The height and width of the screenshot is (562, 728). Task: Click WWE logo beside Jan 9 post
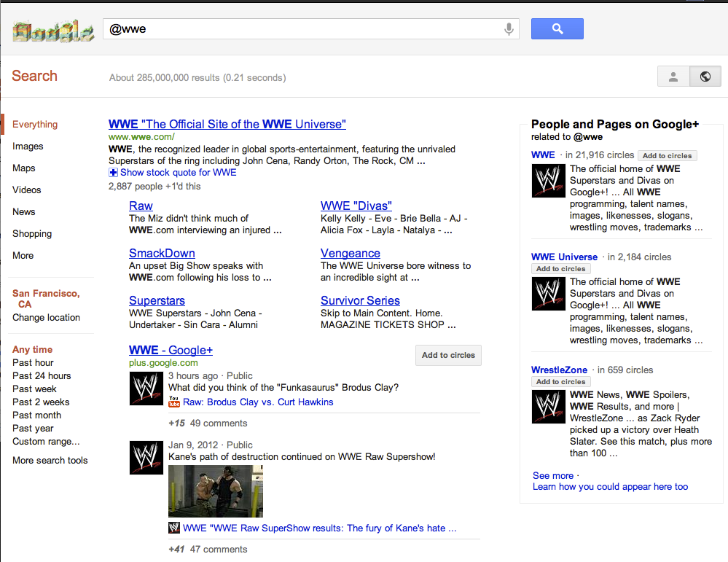[146, 458]
